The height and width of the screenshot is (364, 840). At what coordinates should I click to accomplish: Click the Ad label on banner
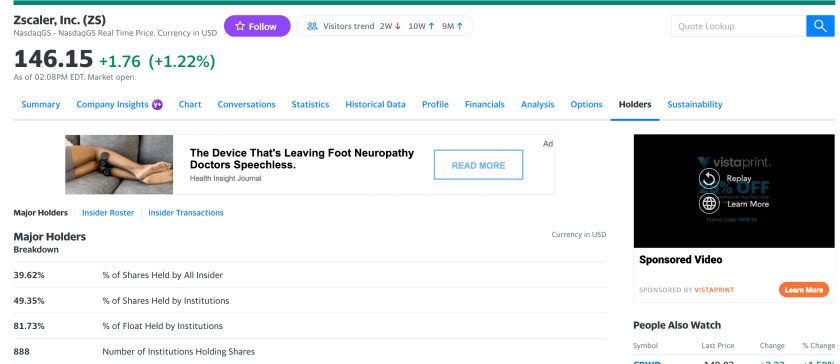coord(548,144)
